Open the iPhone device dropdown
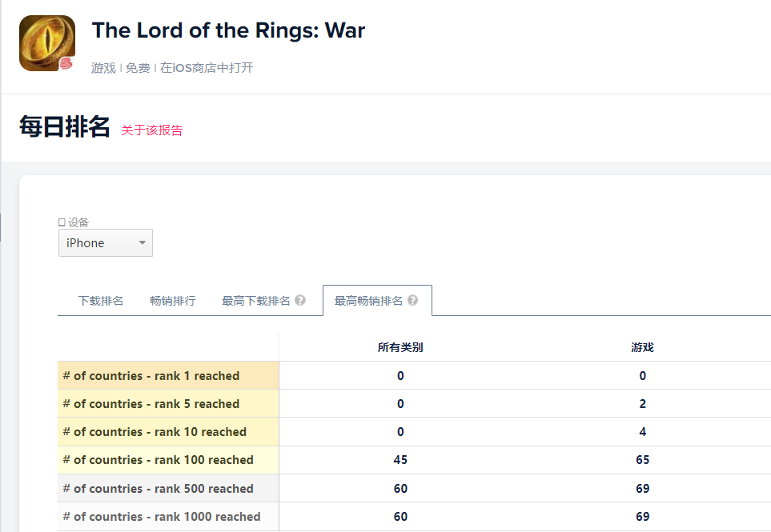Image resolution: width=771 pixels, height=532 pixels. coord(106,243)
